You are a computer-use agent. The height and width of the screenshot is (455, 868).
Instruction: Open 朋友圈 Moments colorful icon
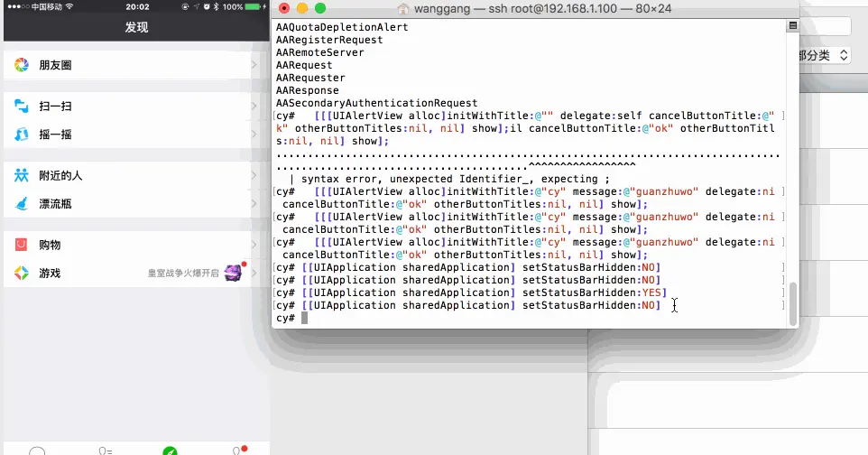point(21,65)
